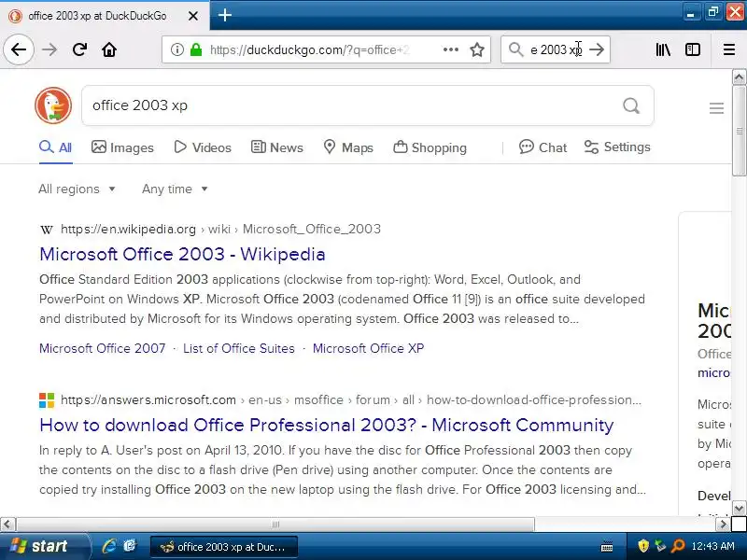The height and width of the screenshot is (560, 747).
Task: Open the security shield tray icon
Action: 643,546
